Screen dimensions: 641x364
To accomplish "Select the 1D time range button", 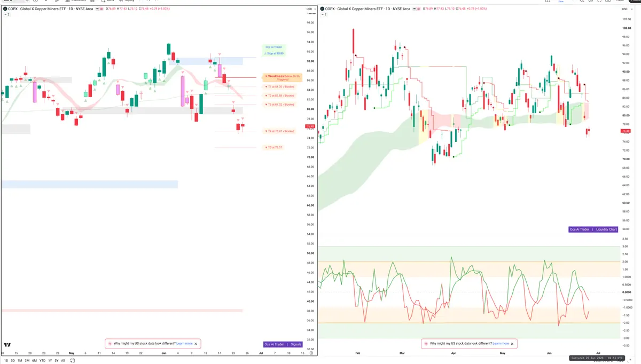I will click(x=6, y=361).
